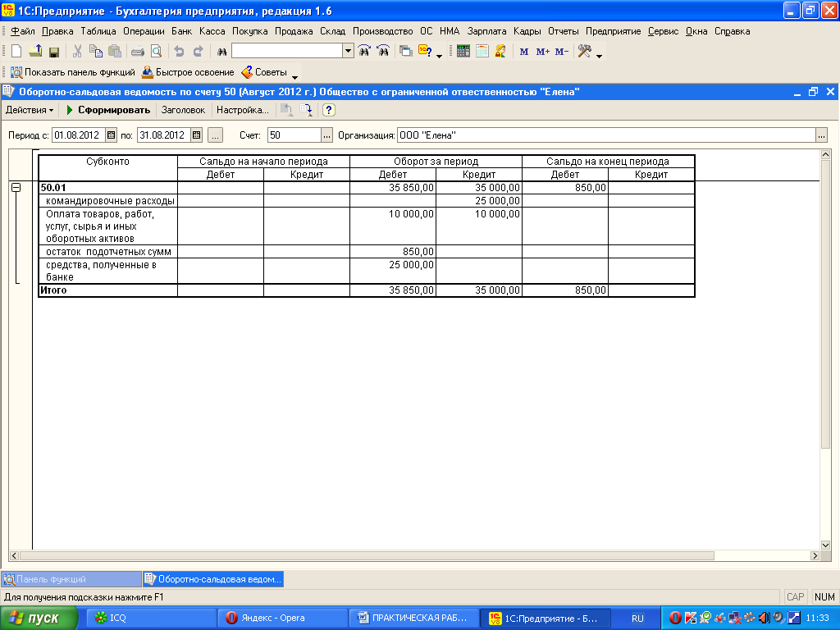Image resolution: width=840 pixels, height=630 pixels.
Task: Expand the dropdown arrow next to tools icon
Action: (x=599, y=56)
